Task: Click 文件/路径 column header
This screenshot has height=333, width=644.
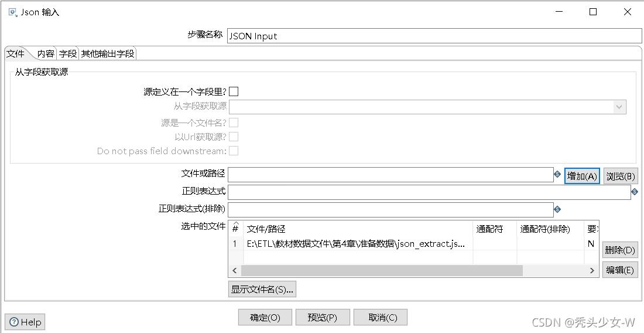Action: pyautogui.click(x=358, y=229)
